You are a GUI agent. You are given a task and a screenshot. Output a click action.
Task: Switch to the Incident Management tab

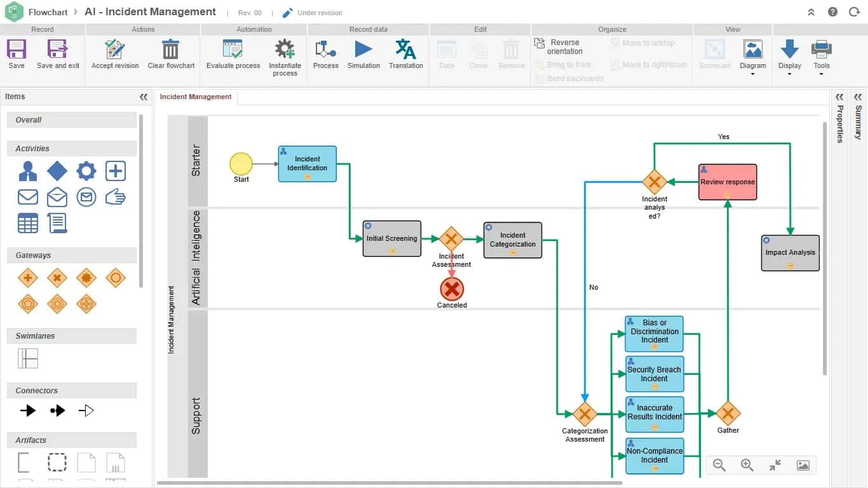(196, 97)
